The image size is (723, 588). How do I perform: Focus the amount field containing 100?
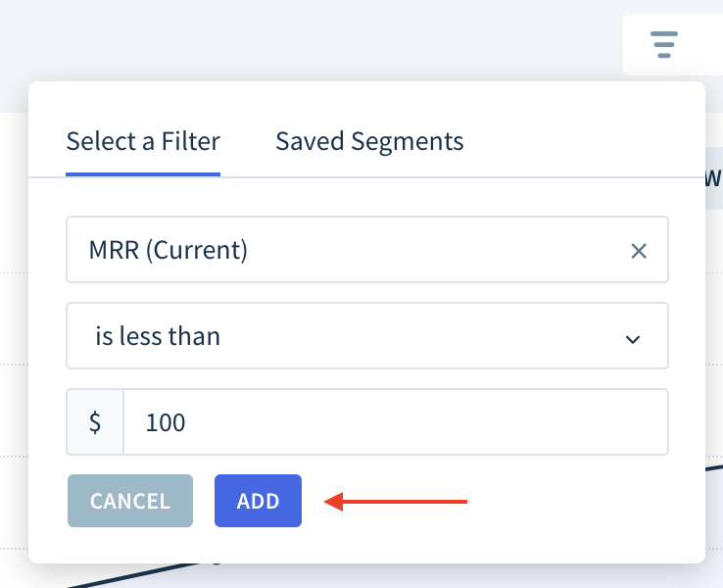396,422
